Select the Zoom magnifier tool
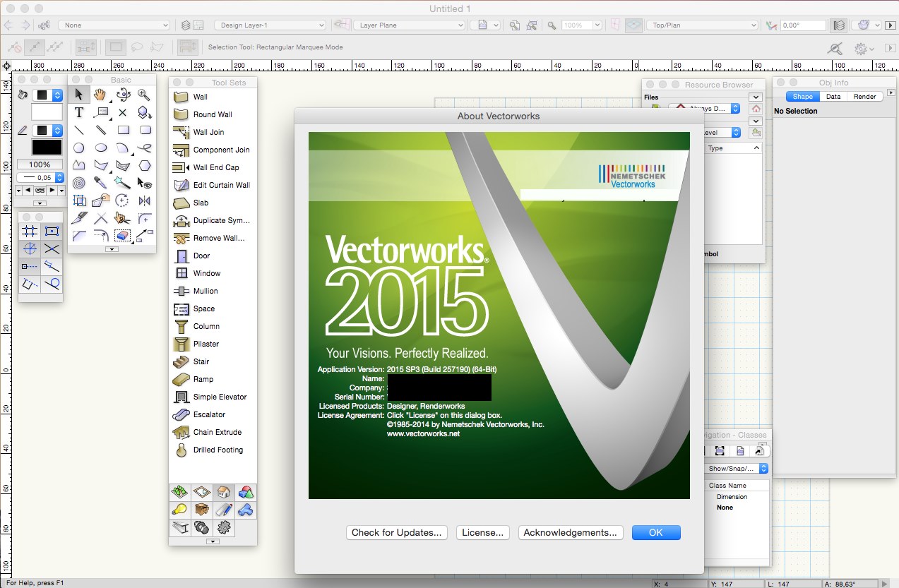This screenshot has width=899, height=588. [144, 95]
